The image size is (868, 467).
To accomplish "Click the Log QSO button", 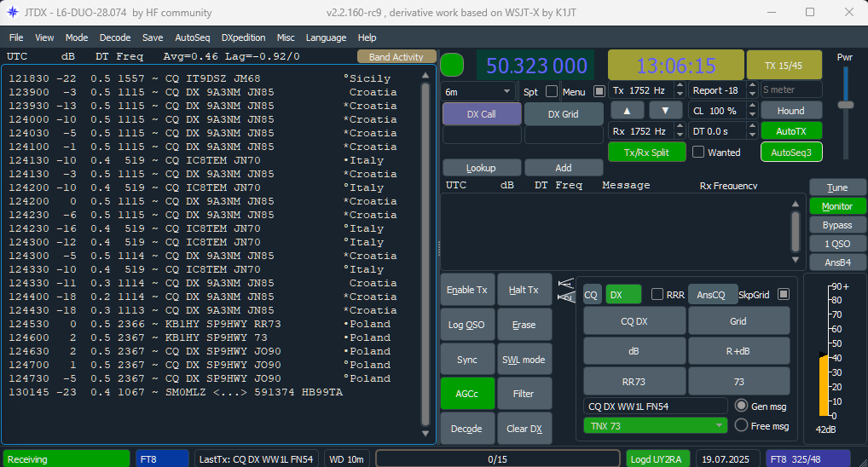I will click(467, 324).
